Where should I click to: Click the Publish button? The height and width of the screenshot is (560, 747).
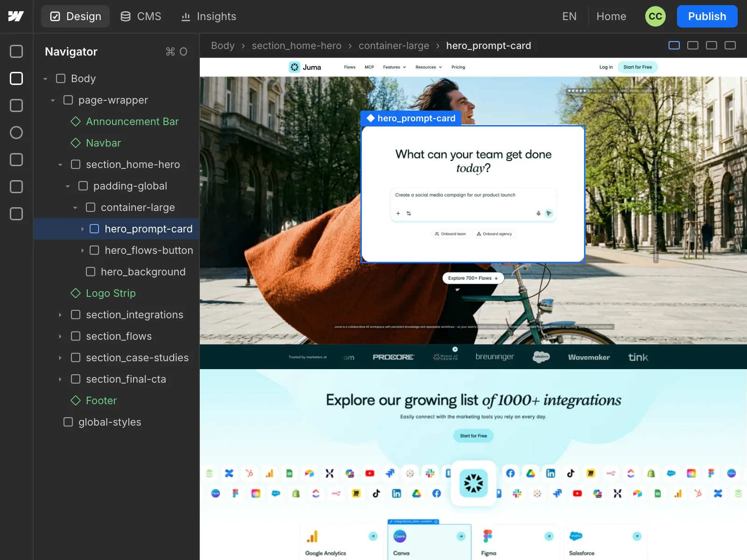click(x=707, y=16)
